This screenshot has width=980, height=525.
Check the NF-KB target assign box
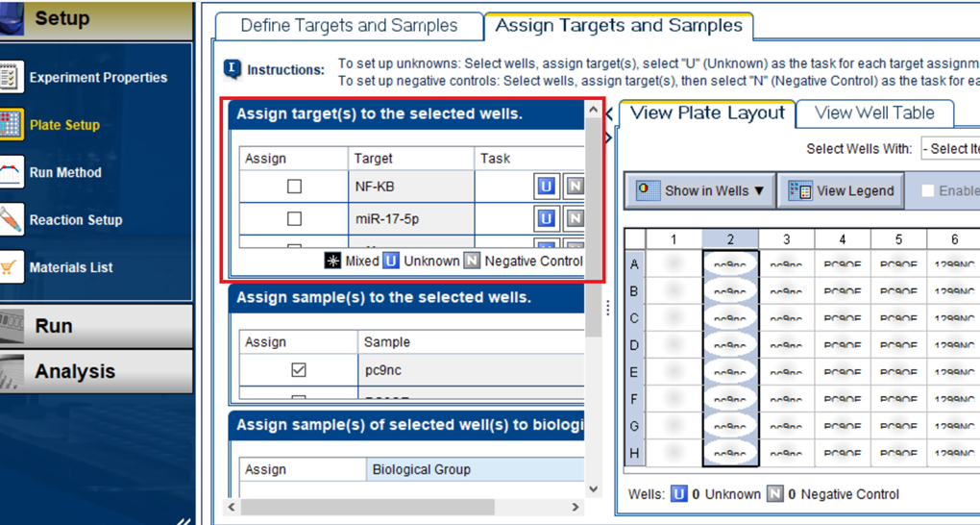click(294, 187)
